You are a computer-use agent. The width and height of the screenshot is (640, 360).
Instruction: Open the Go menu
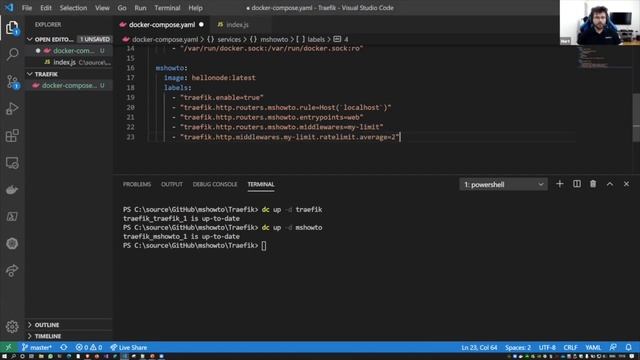tap(122, 8)
